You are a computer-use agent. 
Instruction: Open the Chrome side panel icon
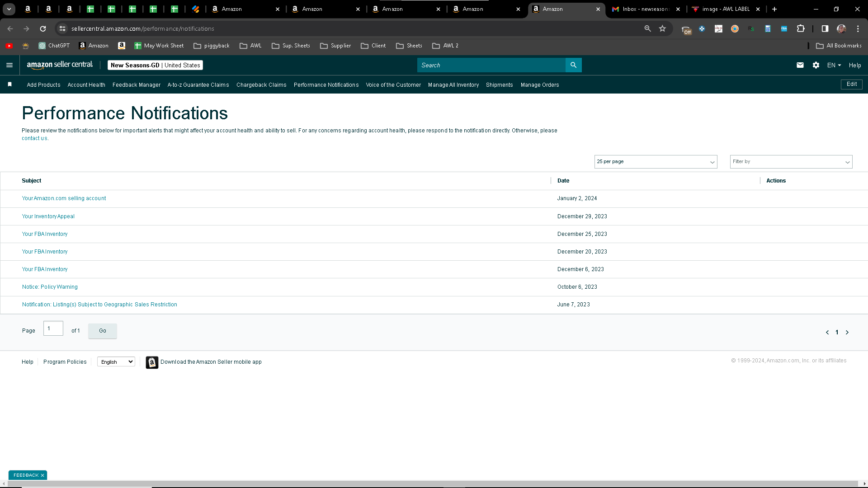(825, 28)
